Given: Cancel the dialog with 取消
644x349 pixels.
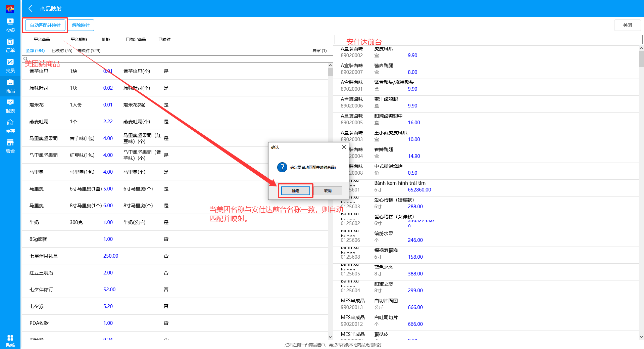Looking at the screenshot, I should (x=328, y=191).
